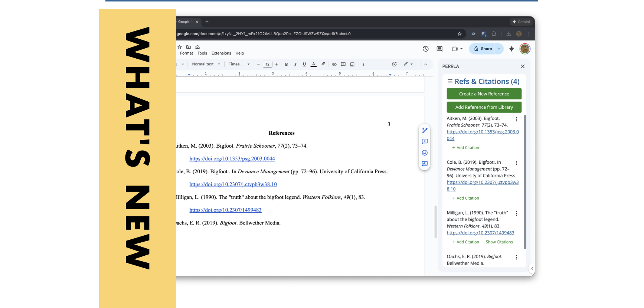Image resolution: width=644 pixels, height=308 pixels.
Task: Open options for the Cole reference
Action: click(x=516, y=163)
